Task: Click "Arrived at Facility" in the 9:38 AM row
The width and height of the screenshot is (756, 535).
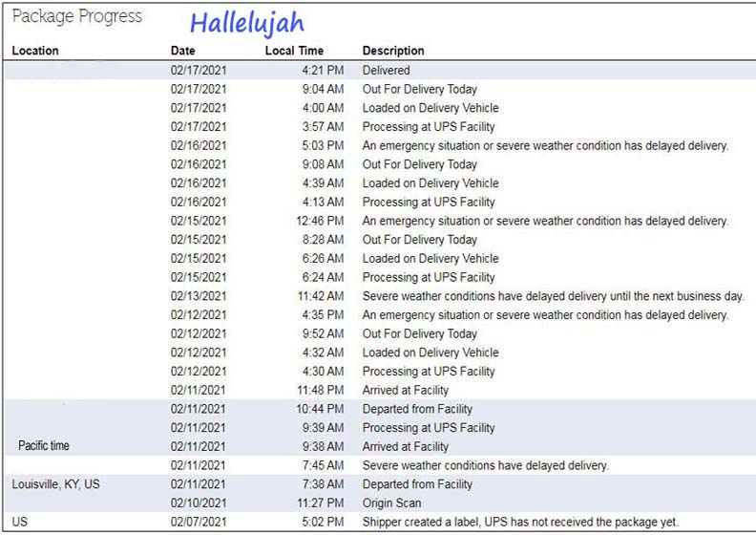Action: [x=406, y=447]
